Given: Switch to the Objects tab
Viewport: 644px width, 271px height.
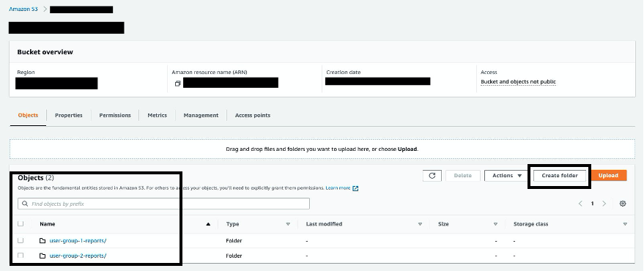Looking at the screenshot, I should pyautogui.click(x=28, y=116).
